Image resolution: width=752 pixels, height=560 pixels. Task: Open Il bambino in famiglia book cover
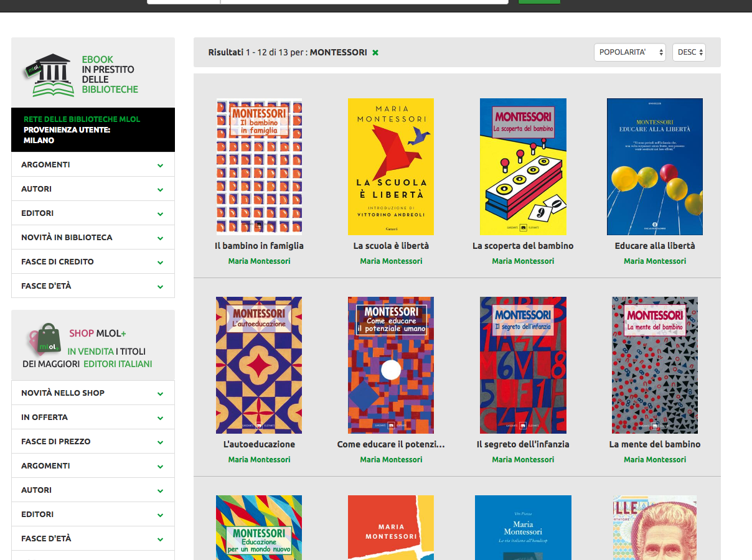pyautogui.click(x=259, y=167)
